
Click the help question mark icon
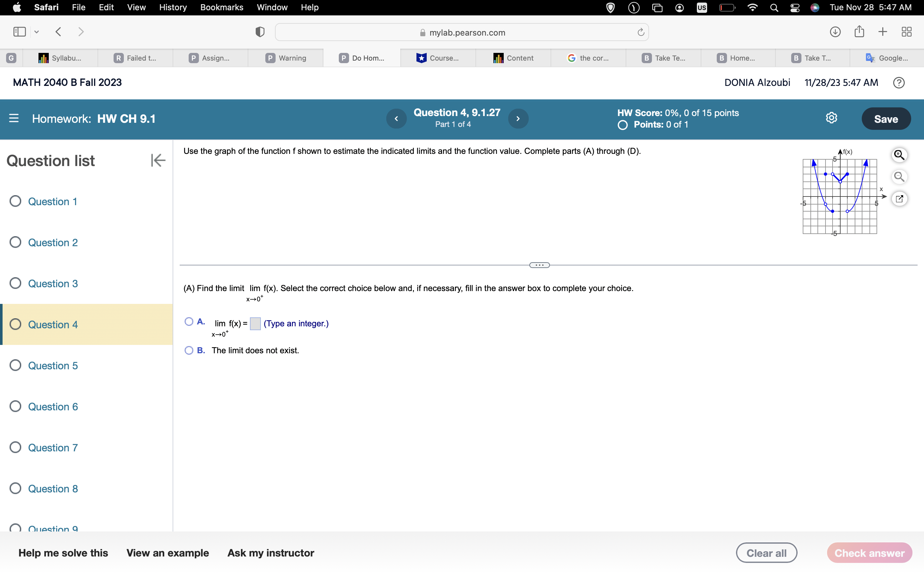click(x=898, y=82)
